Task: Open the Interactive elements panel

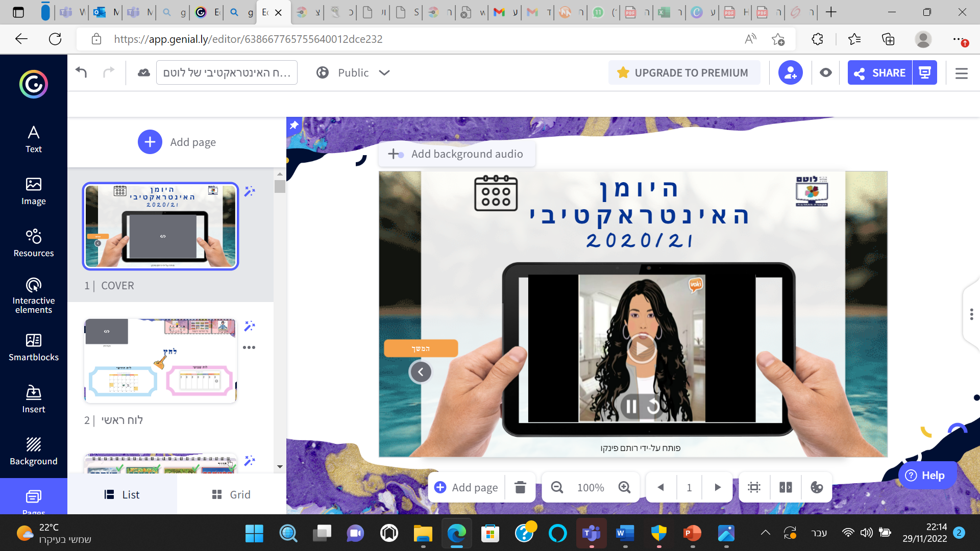Action: pos(34,295)
